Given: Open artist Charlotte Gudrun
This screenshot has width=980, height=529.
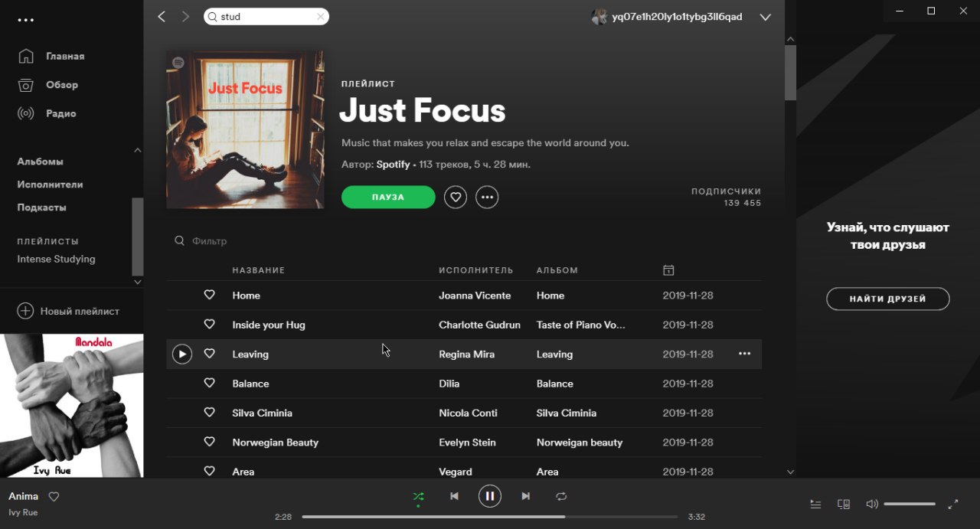Looking at the screenshot, I should 479,325.
